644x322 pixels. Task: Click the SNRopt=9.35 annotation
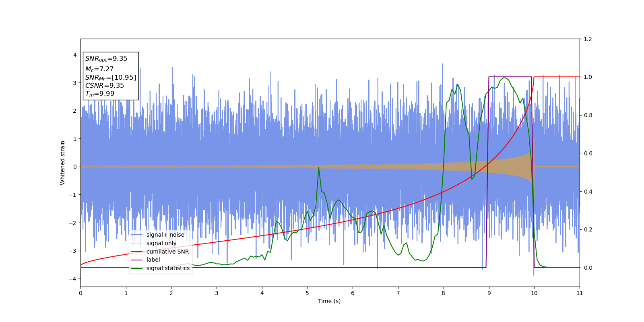(x=106, y=59)
